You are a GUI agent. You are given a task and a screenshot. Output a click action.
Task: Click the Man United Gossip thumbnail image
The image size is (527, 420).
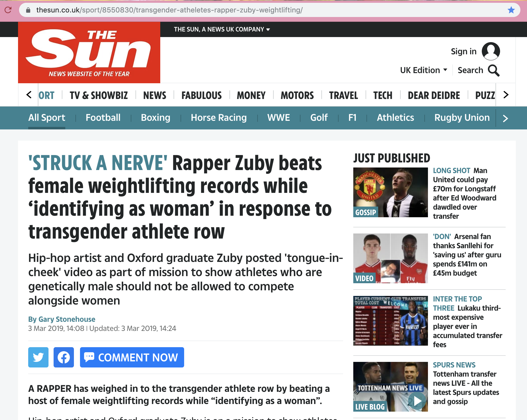391,192
